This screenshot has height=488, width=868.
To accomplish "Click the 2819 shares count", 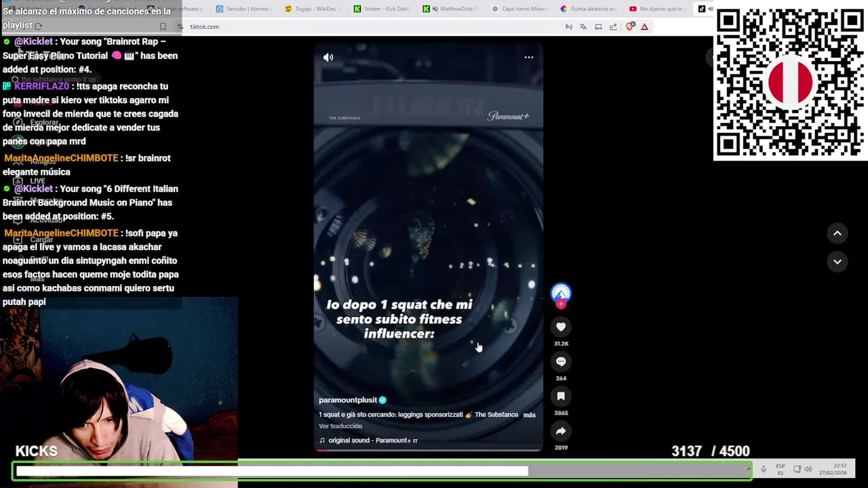I will click(x=561, y=447).
